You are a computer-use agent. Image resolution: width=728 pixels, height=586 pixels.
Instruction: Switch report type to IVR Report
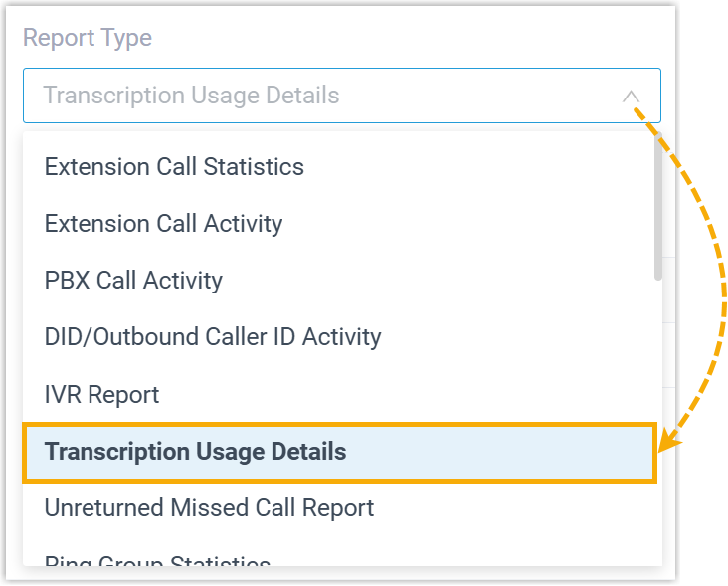click(x=101, y=394)
